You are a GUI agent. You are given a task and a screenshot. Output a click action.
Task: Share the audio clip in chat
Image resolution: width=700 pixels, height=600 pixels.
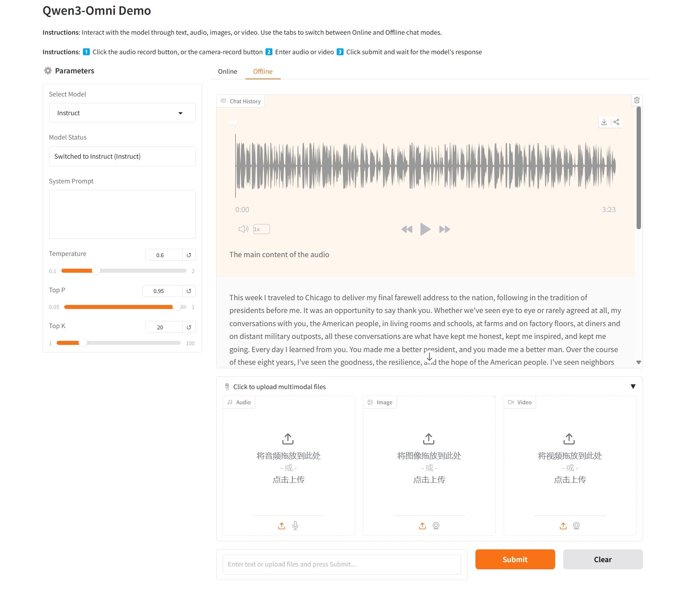pyautogui.click(x=616, y=122)
